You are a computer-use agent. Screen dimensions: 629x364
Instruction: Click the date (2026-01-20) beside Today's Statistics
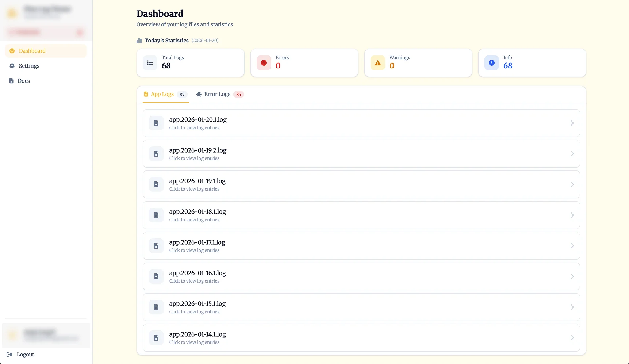pos(205,41)
